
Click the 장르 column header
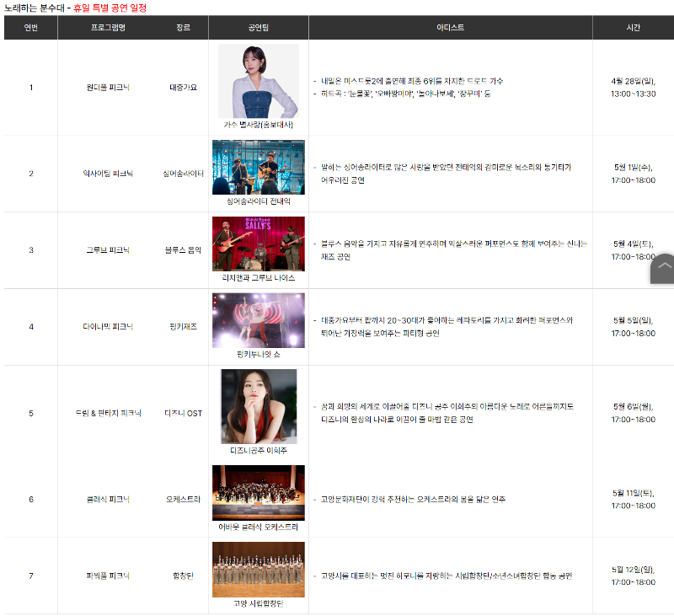point(183,28)
